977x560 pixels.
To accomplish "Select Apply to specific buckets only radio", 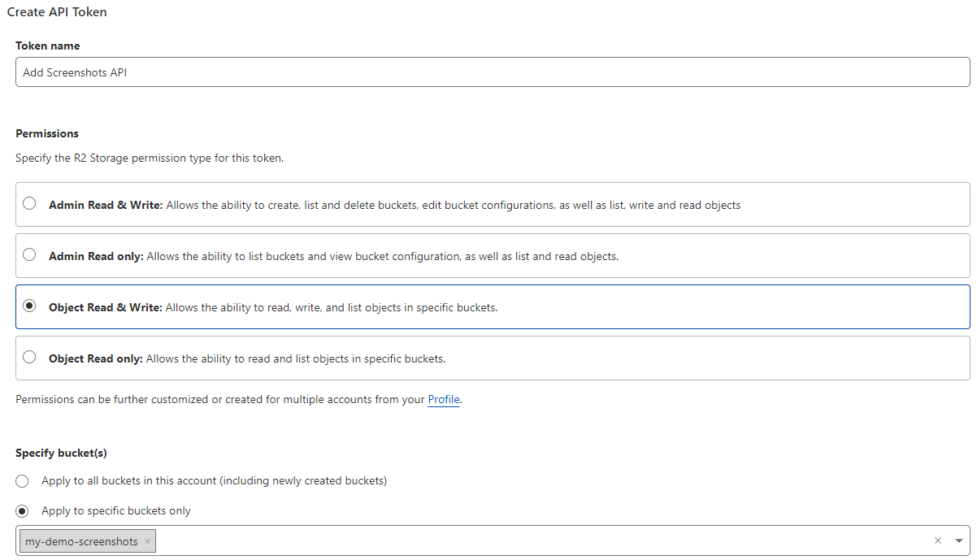I will (22, 510).
